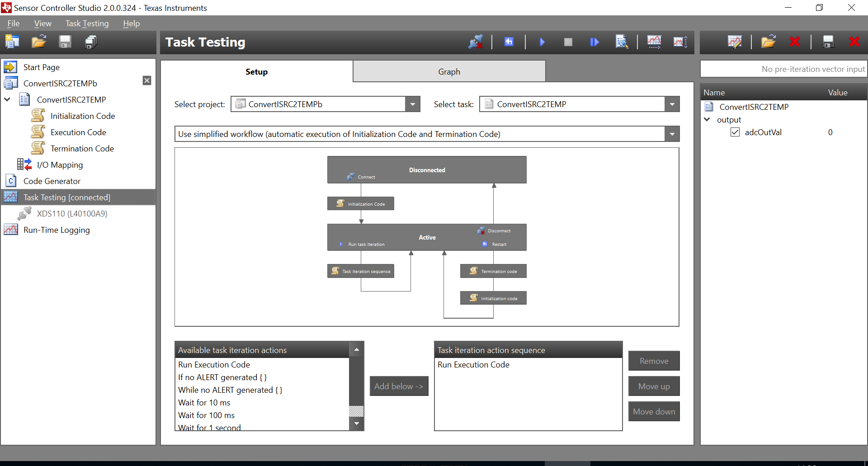Click Connect in the Disconnected state diagram box

(361, 177)
